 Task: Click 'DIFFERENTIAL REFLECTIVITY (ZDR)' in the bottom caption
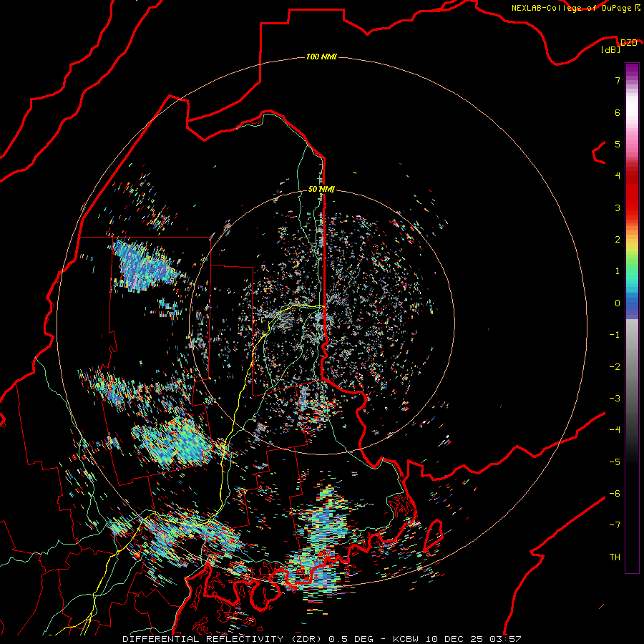224,639
